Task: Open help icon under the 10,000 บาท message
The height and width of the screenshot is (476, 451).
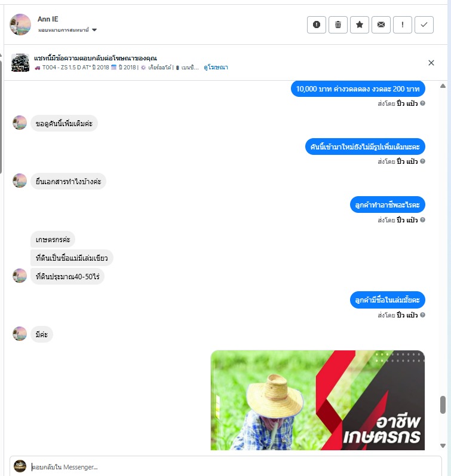Action: click(x=422, y=103)
